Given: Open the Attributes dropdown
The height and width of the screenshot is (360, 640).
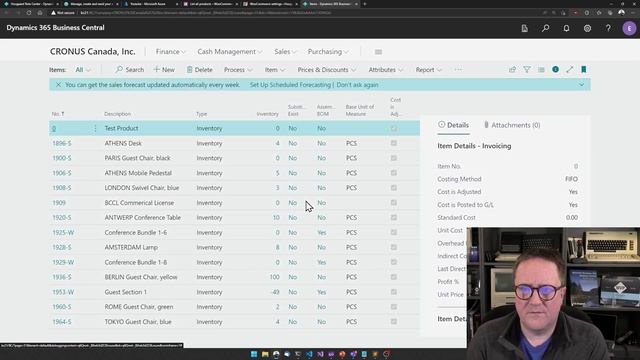Looking at the screenshot, I should 386,70.
